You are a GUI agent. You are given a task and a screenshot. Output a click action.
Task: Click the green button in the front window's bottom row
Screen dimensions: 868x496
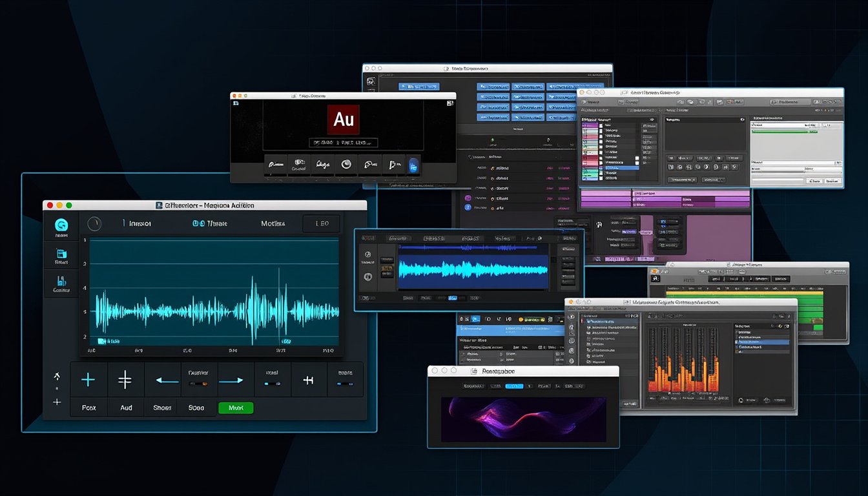click(x=236, y=408)
